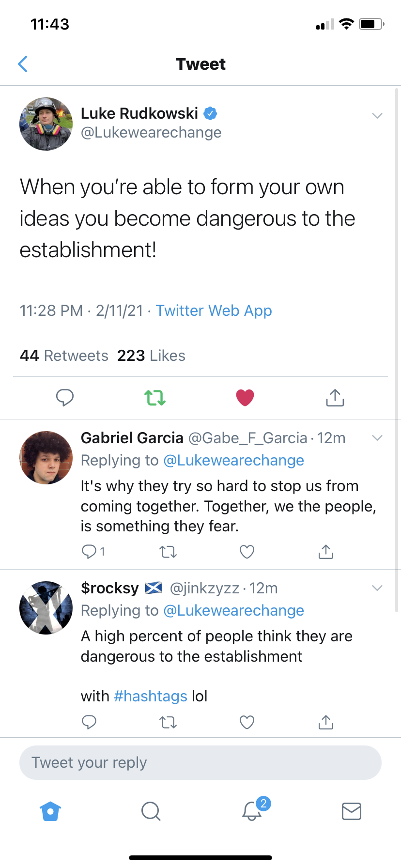Share Gabriel Garcia's reply
The image size is (401, 868).
pyautogui.click(x=326, y=551)
